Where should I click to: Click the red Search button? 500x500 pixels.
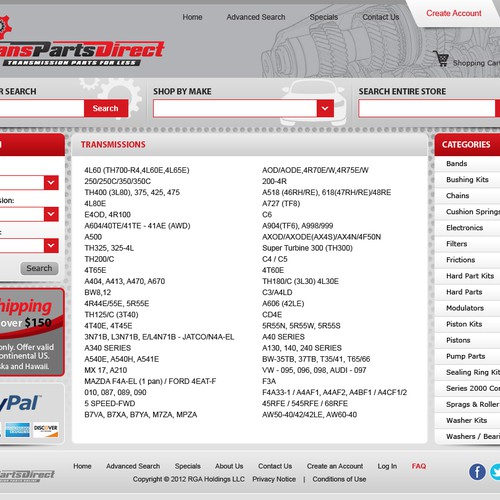click(x=106, y=108)
